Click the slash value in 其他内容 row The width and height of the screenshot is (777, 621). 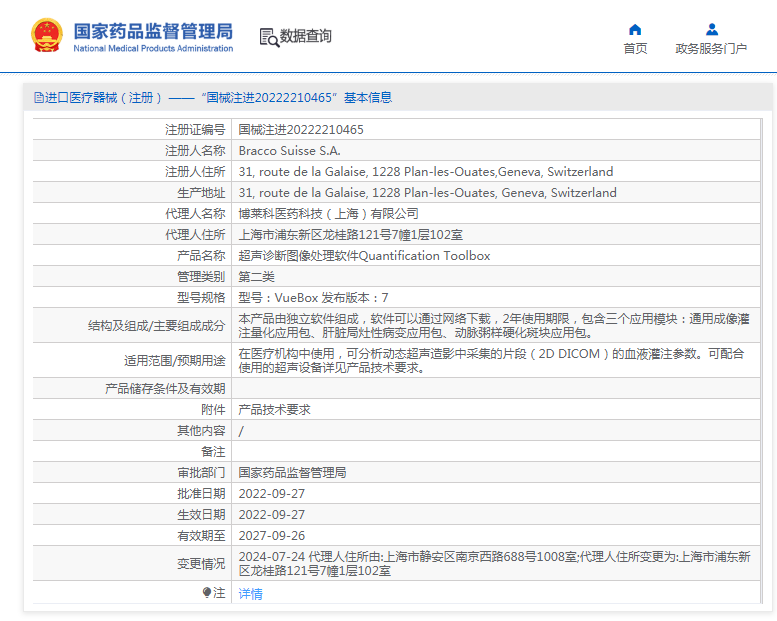point(241,431)
